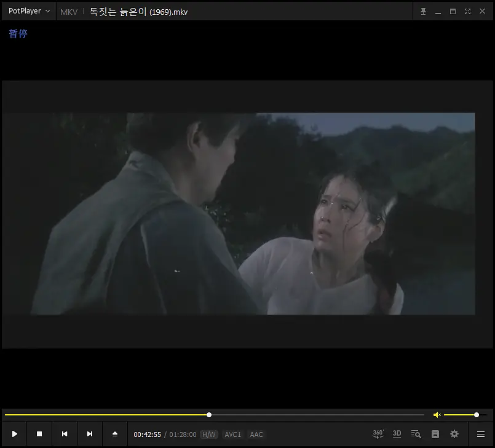
Task: Click the total duration 01:28:00
Action: (183, 434)
